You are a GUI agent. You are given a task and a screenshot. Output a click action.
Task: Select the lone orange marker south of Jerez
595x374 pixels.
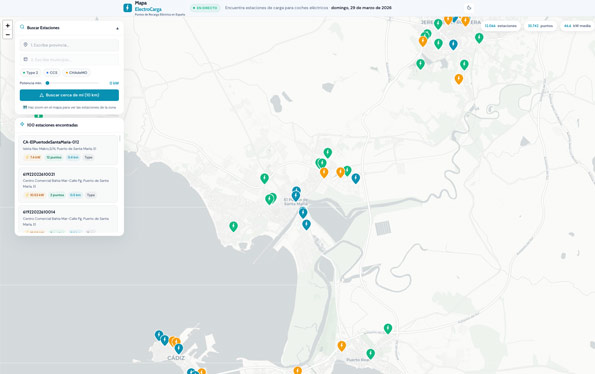pyautogui.click(x=459, y=79)
